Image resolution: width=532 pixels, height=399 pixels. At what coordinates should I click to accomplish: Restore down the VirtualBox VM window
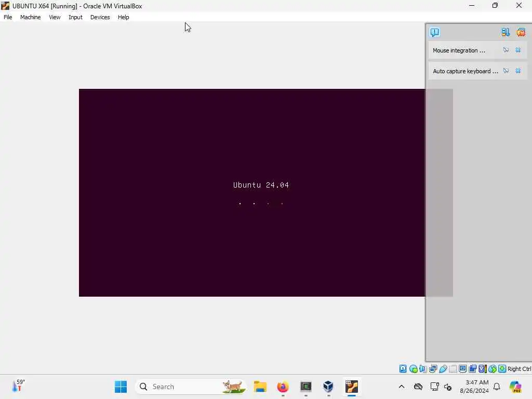click(495, 5)
